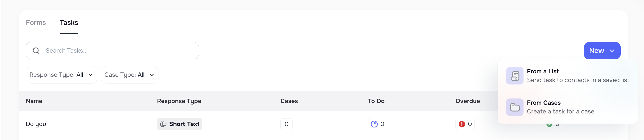Click the Cases count badge showing zero
The width and height of the screenshot is (644, 140).
[x=286, y=124]
